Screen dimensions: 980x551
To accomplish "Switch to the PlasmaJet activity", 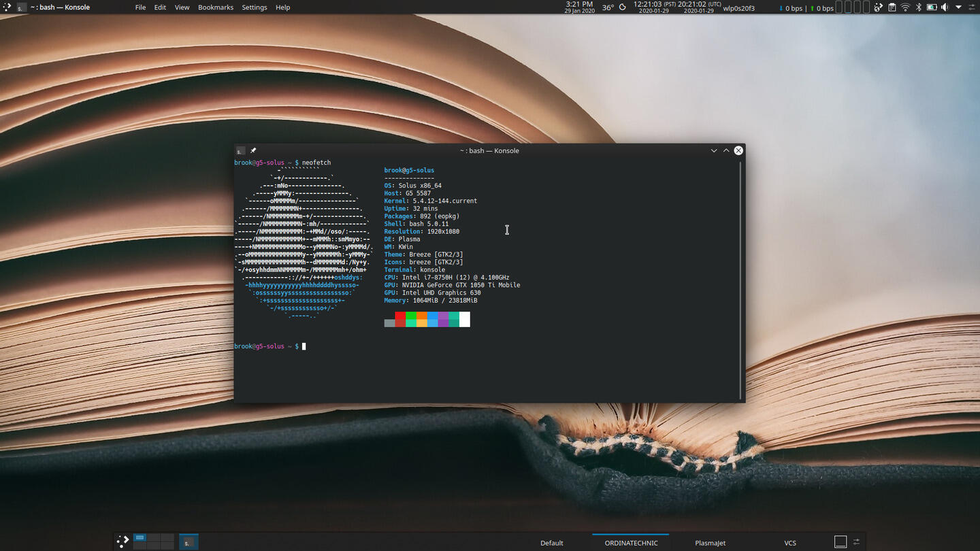I will click(710, 543).
